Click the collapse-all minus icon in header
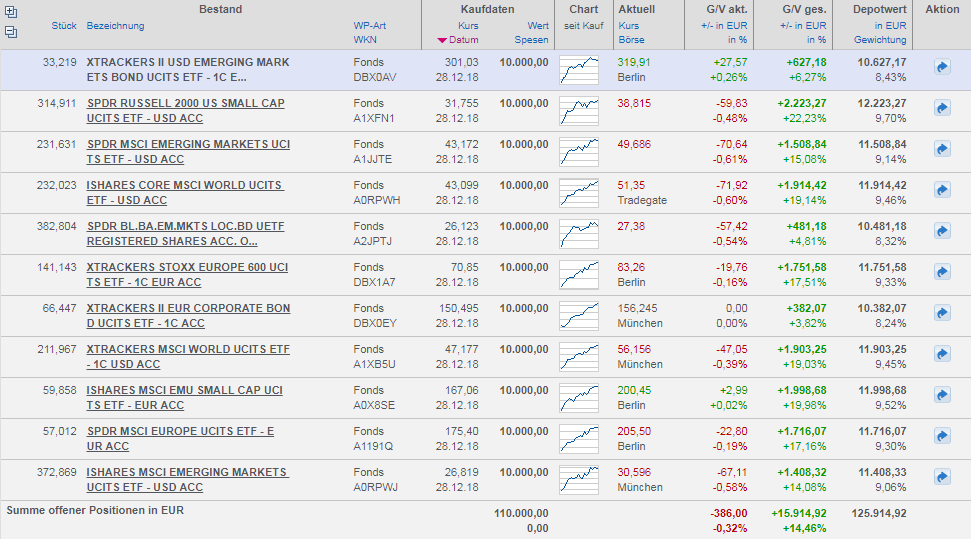This screenshot has width=971, height=539. [11, 32]
